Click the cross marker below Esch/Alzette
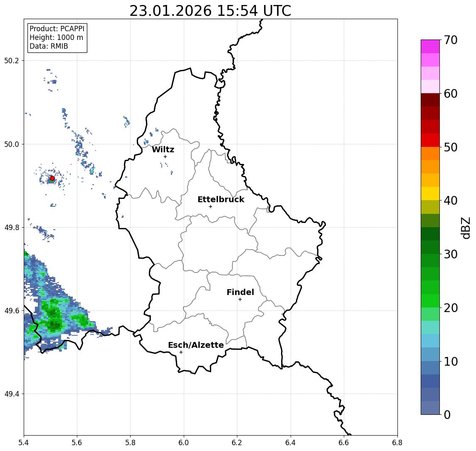The height and width of the screenshot is (451, 476). pos(181,352)
